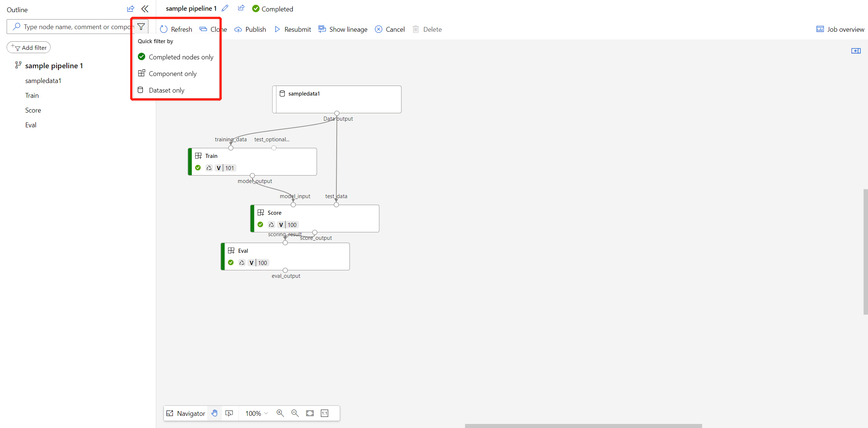
Task: Zoom in on the pipeline canvas
Action: click(x=280, y=413)
